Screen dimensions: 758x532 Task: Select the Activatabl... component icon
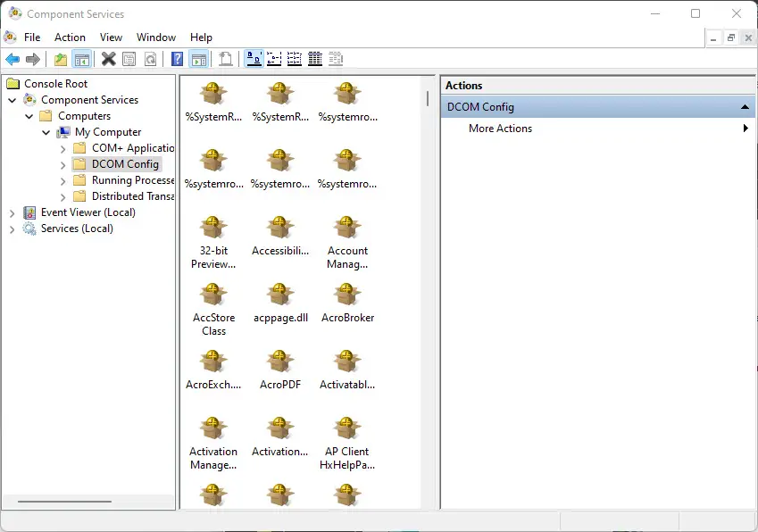click(347, 362)
